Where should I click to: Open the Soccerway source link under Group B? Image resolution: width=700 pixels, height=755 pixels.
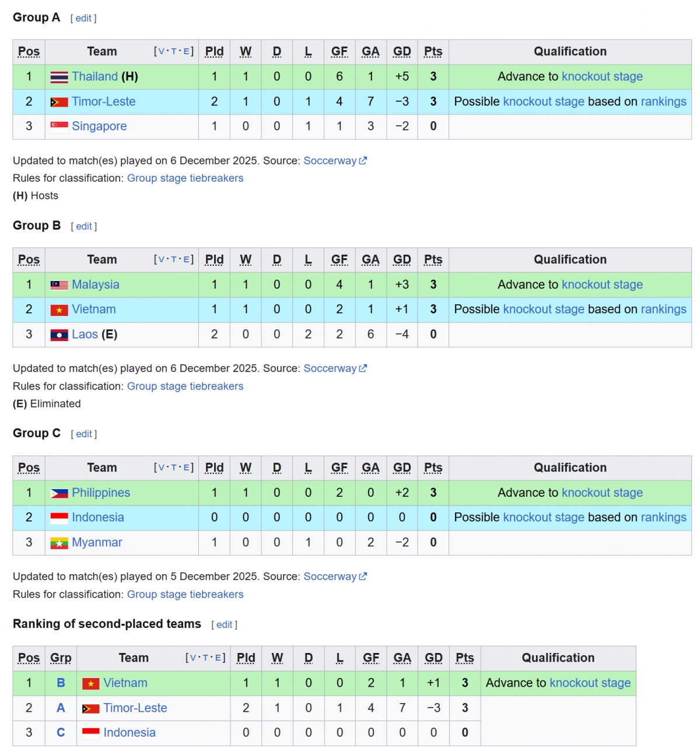[330, 368]
